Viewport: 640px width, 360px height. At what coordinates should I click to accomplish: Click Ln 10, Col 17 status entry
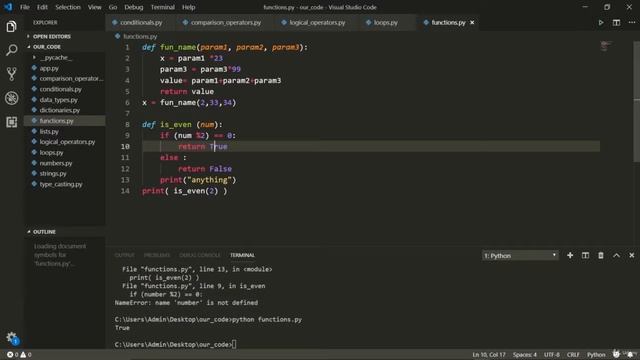489,355
